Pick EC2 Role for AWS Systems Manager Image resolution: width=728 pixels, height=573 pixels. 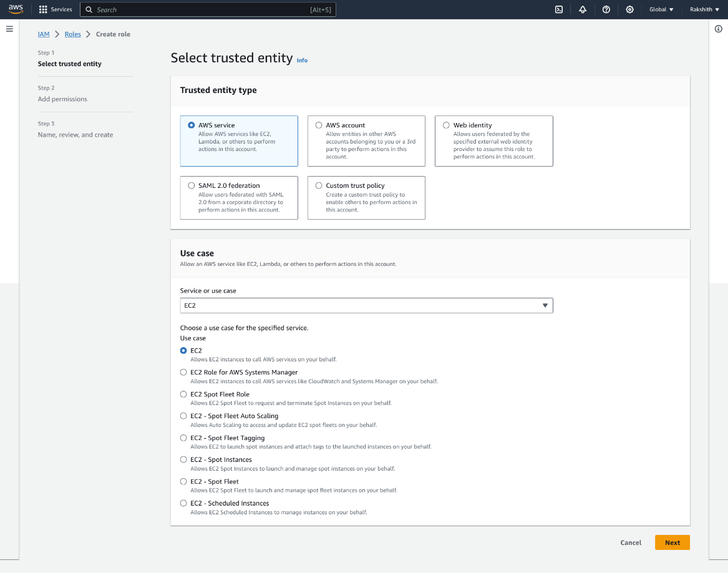(x=183, y=372)
